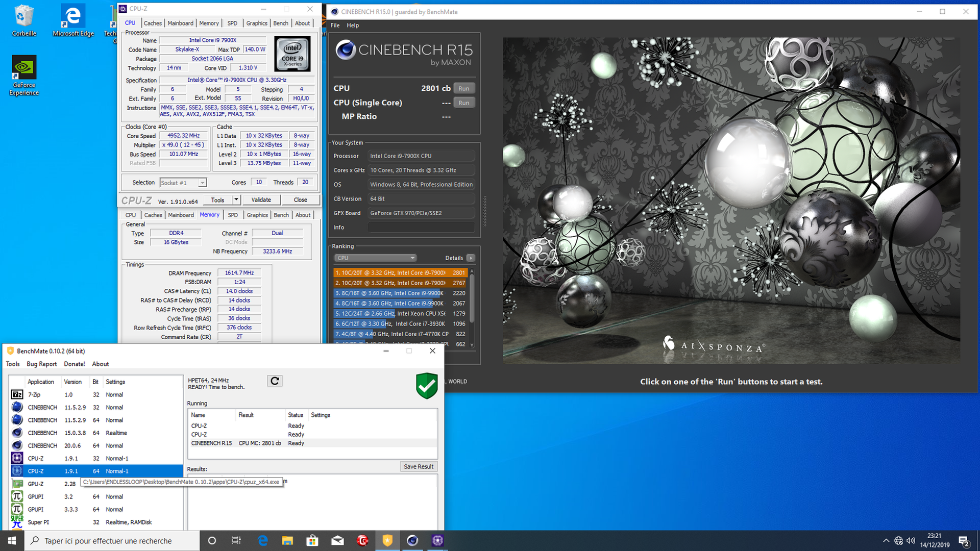Image resolution: width=980 pixels, height=551 pixels.
Task: Open Cinebench Help menu
Action: coord(353,26)
